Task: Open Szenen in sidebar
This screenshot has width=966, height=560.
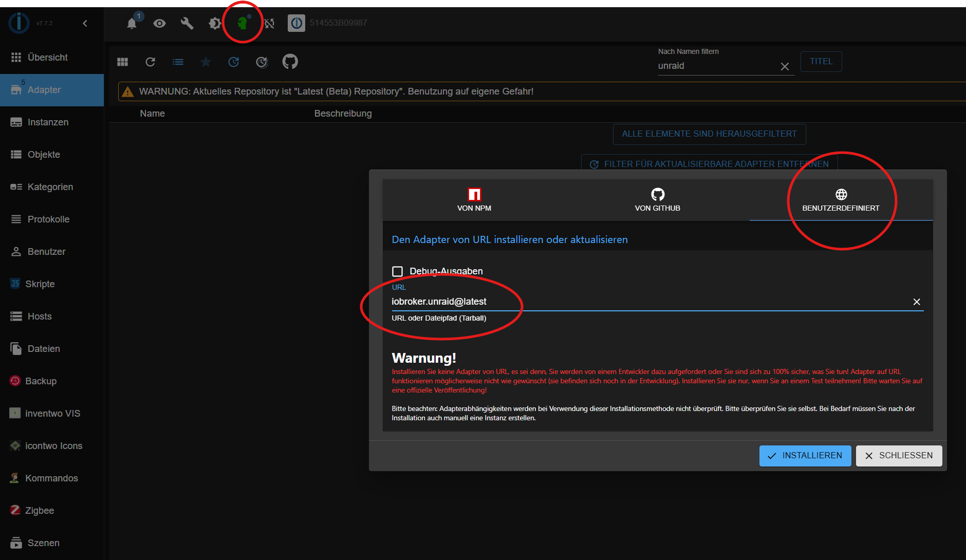Action: (52, 543)
